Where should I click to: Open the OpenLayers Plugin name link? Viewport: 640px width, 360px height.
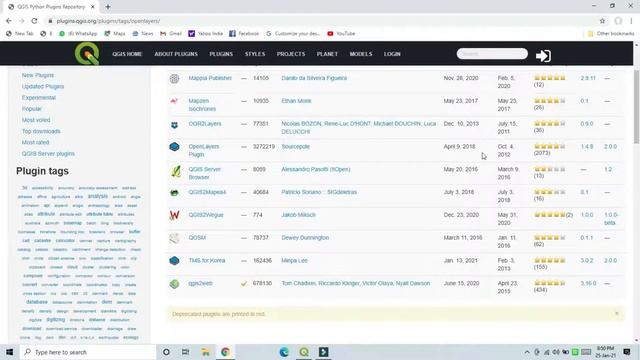coord(203,150)
